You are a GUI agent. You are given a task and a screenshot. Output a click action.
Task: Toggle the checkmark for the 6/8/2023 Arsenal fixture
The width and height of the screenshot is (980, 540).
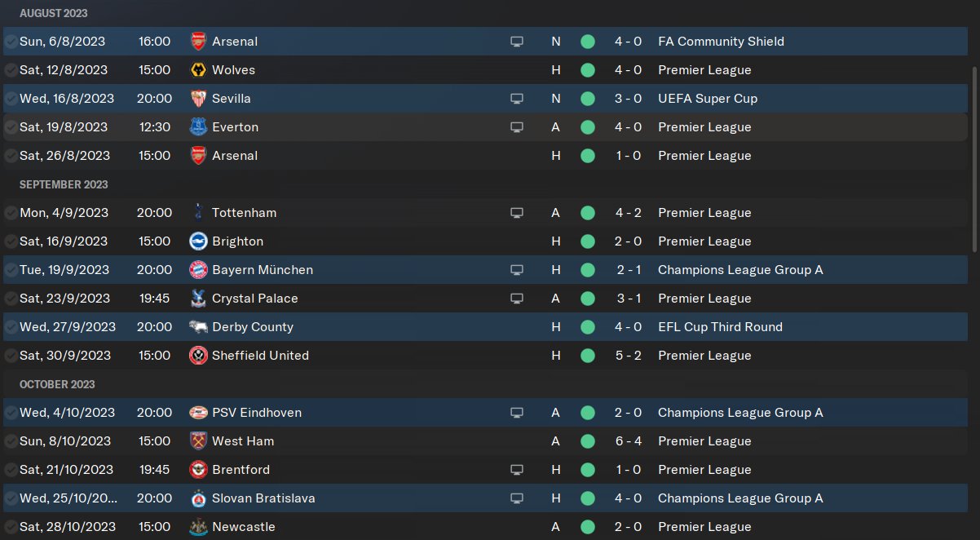[11, 42]
